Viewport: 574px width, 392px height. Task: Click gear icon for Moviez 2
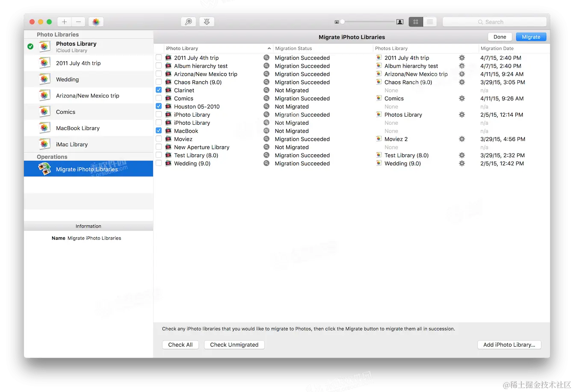[462, 139]
